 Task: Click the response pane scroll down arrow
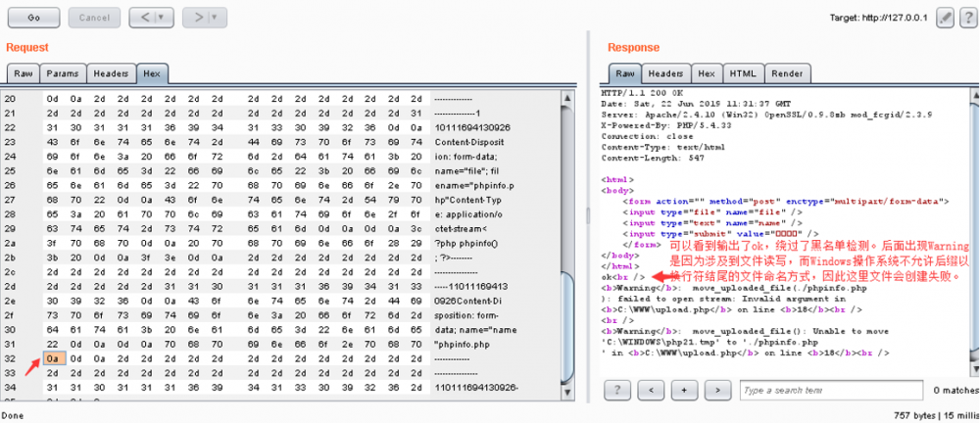click(976, 371)
